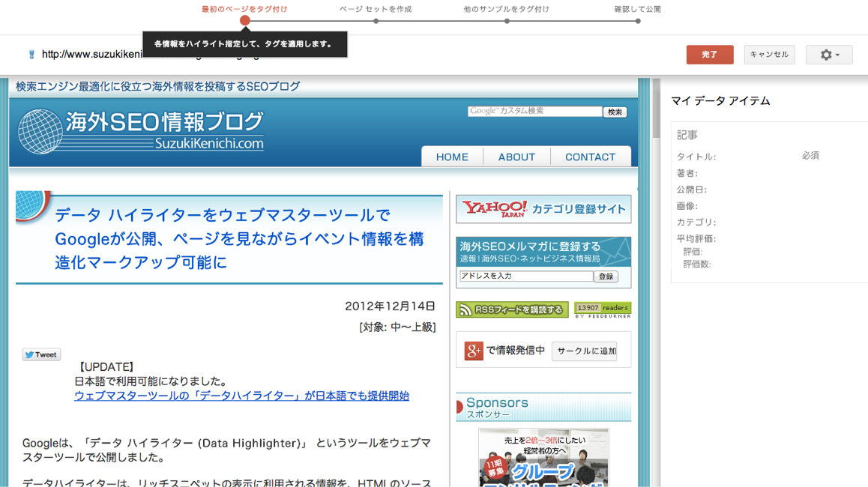Screen dimensions: 868x487
Task: Click the Yahoo Japan カテゴリ登録サイト banner
Action: coord(543,209)
